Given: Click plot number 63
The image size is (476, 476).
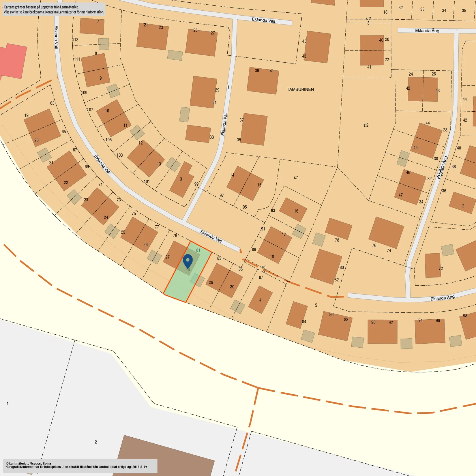Looking at the screenshot, I should 52,103.
